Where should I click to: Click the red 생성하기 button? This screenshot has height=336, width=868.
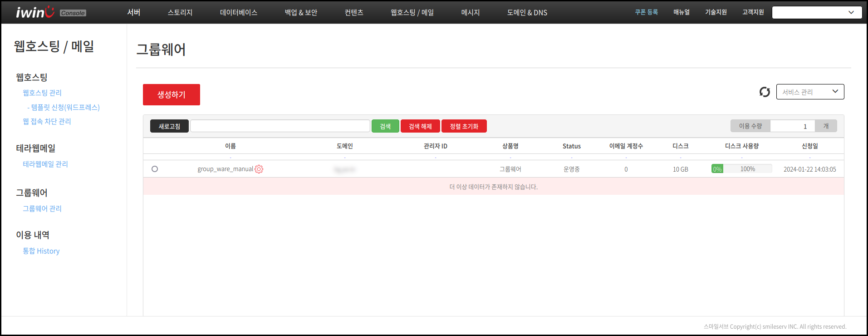click(172, 94)
